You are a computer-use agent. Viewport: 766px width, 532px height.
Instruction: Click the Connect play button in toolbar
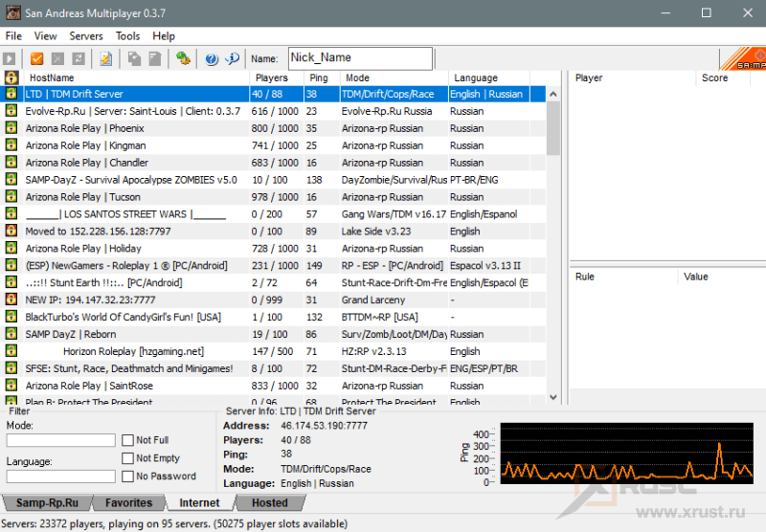[11, 59]
